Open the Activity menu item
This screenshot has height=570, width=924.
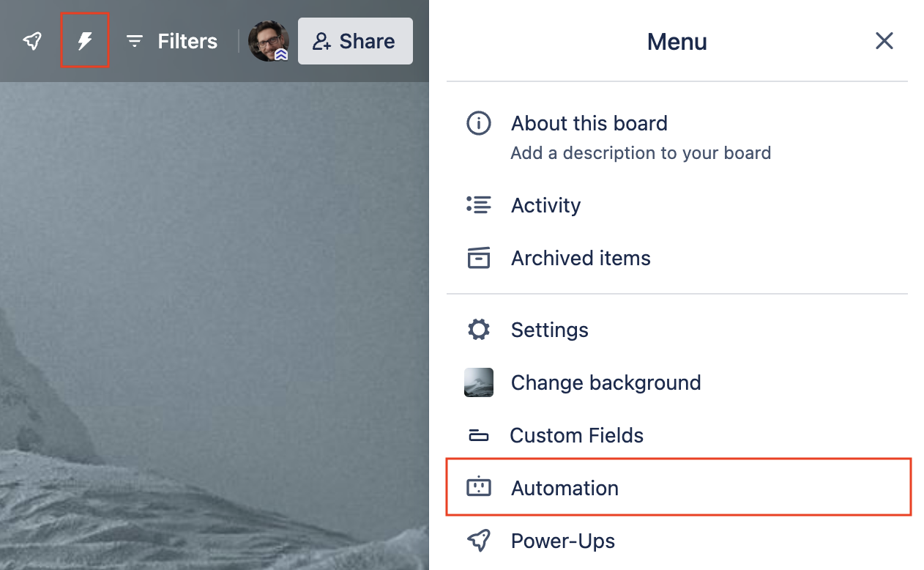677,205
